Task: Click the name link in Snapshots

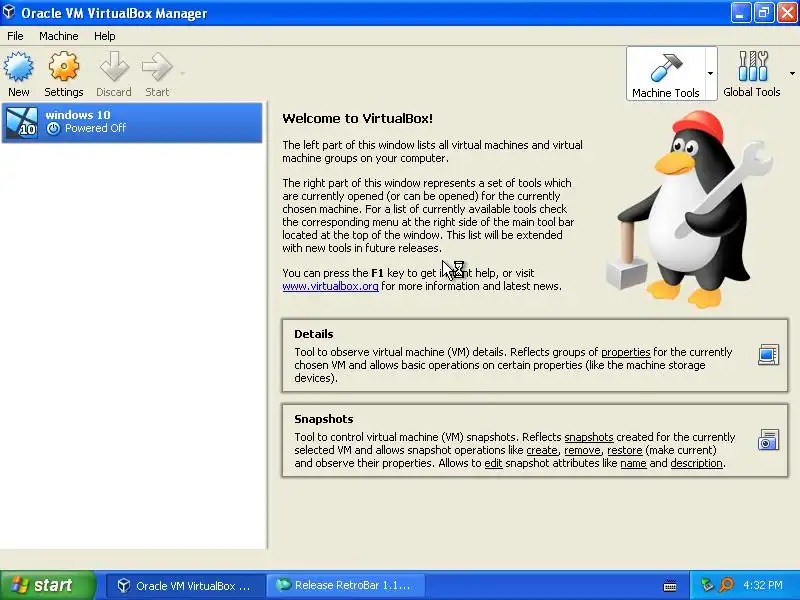Action: pos(633,463)
